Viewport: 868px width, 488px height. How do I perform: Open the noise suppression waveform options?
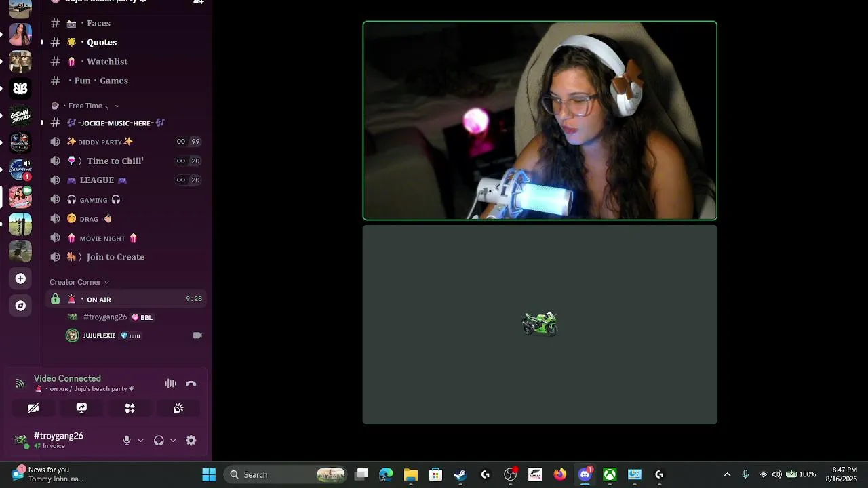click(171, 384)
